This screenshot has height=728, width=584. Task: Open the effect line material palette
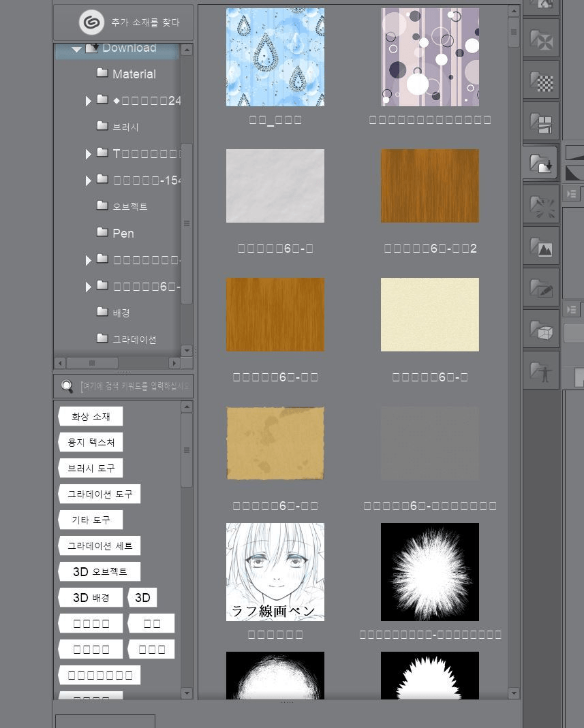pos(541,206)
